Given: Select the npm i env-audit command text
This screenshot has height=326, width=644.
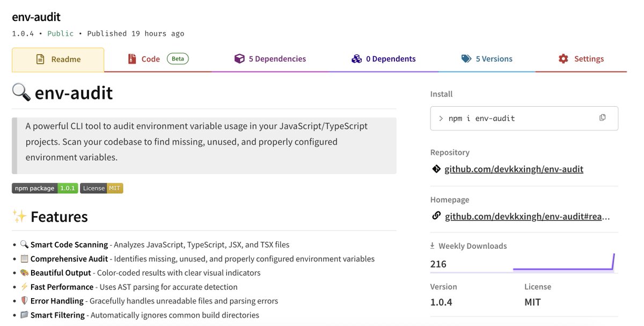Looking at the screenshot, I should (481, 118).
